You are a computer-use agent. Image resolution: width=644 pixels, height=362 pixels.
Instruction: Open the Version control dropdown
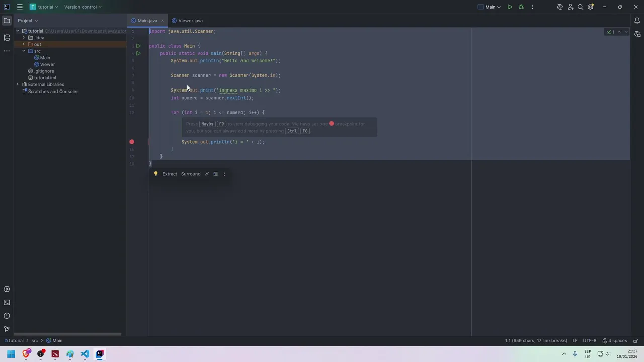(83, 7)
